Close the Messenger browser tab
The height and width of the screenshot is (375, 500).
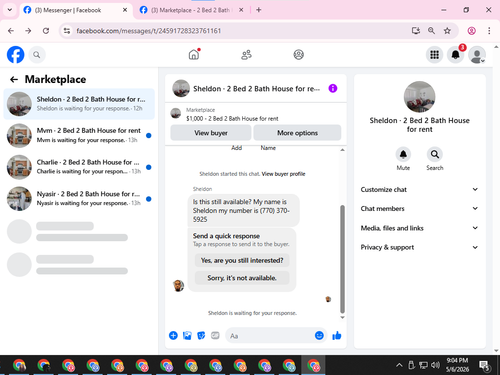(x=125, y=10)
